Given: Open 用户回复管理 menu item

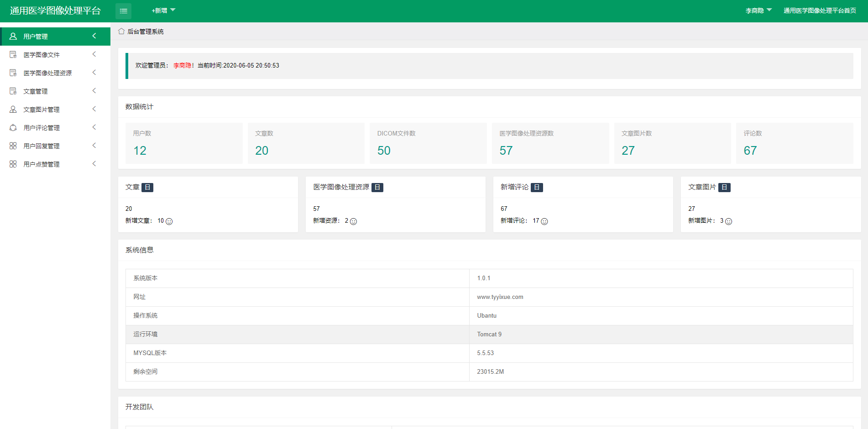Looking at the screenshot, I should click(55, 146).
